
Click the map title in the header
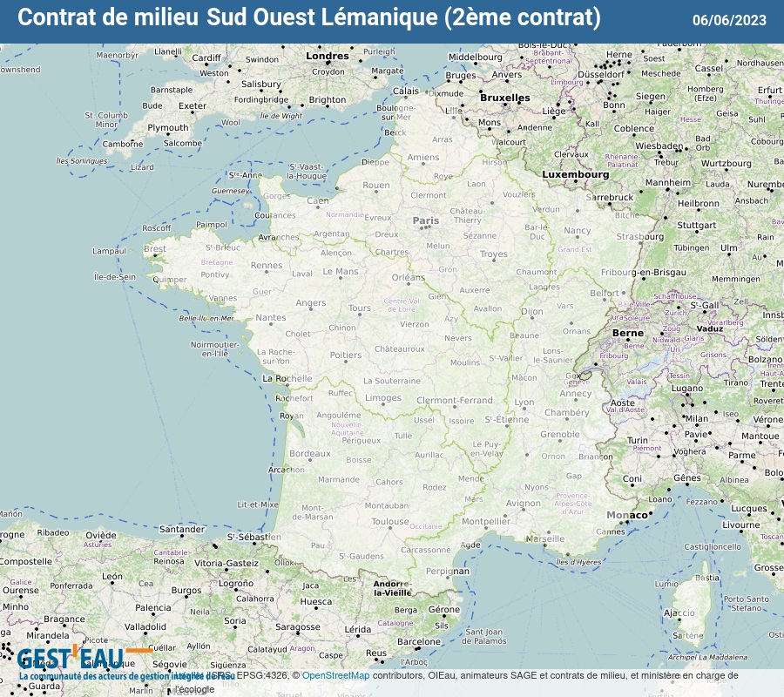click(309, 17)
